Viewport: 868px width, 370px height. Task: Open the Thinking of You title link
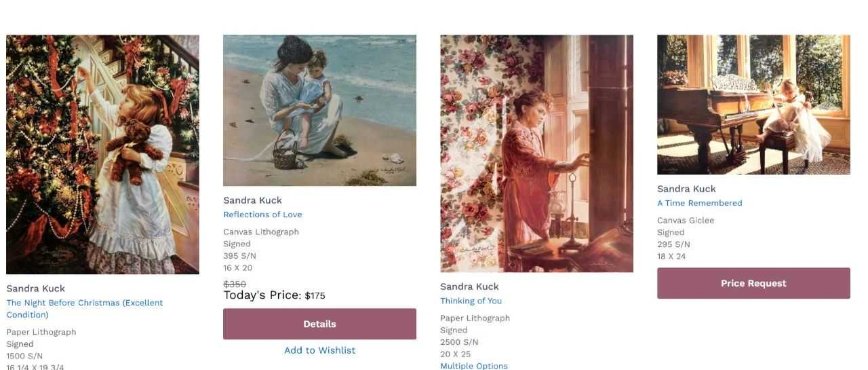pos(471,301)
